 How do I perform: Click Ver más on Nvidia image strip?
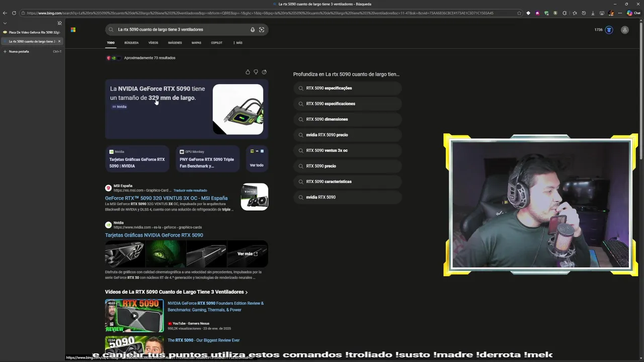pos(248,254)
